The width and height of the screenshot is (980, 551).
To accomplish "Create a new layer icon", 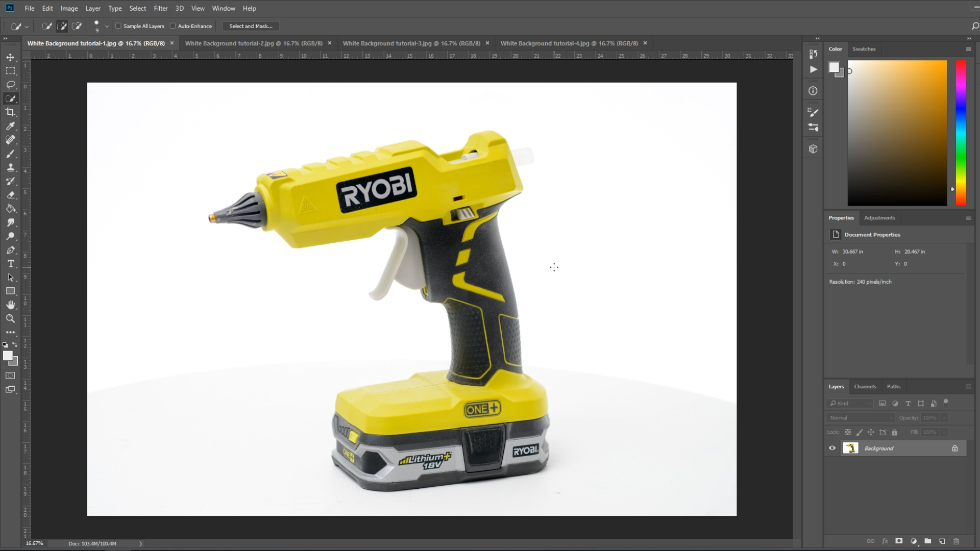I will click(x=942, y=541).
